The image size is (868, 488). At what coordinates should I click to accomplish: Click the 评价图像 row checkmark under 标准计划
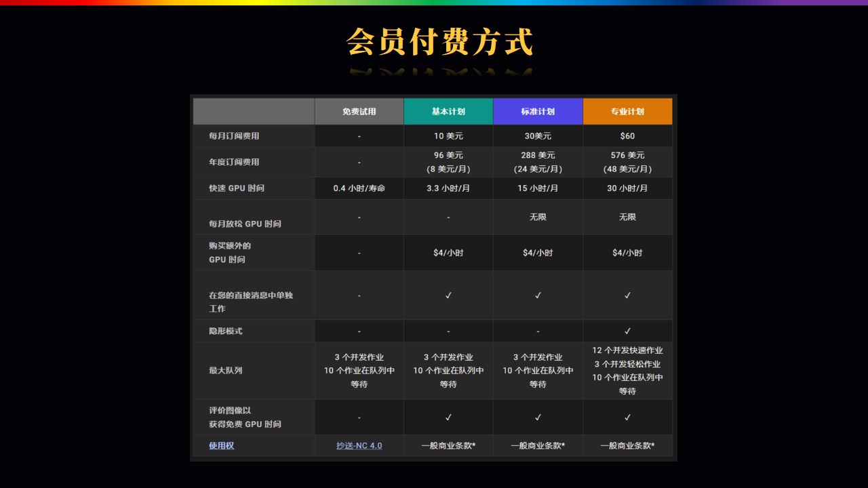(x=538, y=417)
